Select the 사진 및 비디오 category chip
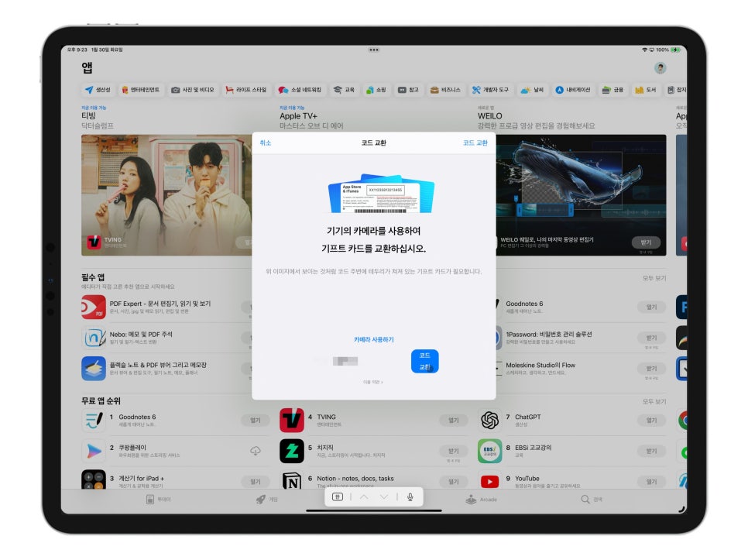Image resolution: width=748 pixels, height=560 pixels. tap(193, 90)
